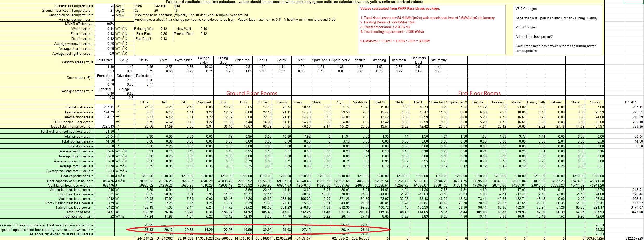Click the Patio door area 4.20
The width and height of the screenshot is (644, 240).
pyautogui.click(x=144, y=80)
